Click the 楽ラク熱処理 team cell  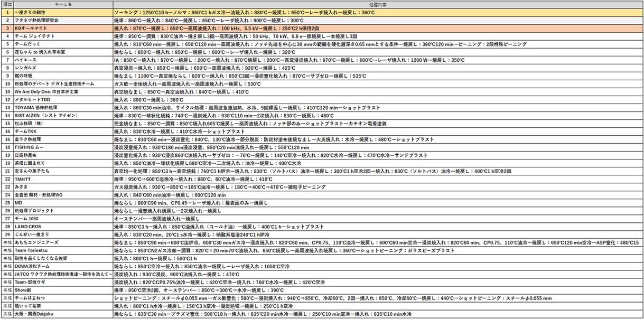click(63, 139)
